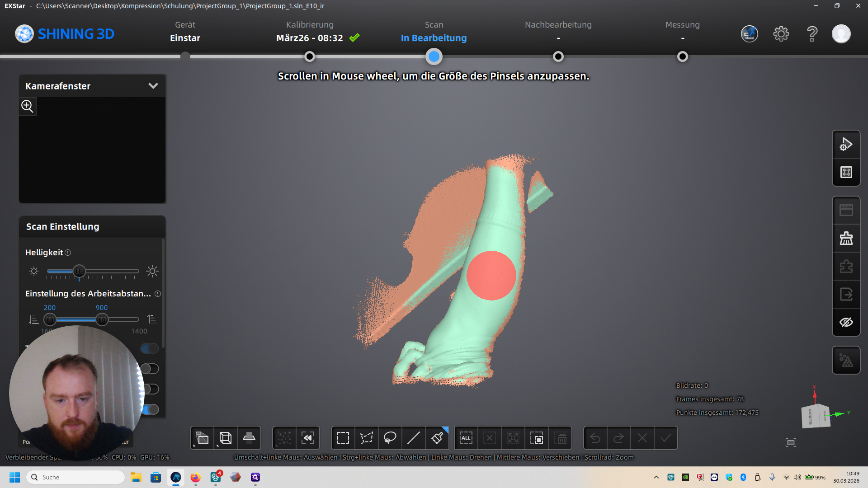868x488 pixels.
Task: Click the Helligkeit brightness slider handle
Action: point(79,271)
